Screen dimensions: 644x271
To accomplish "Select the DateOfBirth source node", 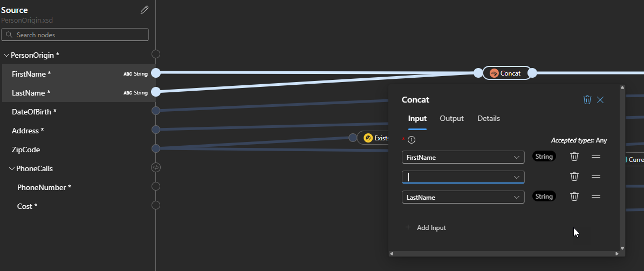I will click(x=34, y=112).
